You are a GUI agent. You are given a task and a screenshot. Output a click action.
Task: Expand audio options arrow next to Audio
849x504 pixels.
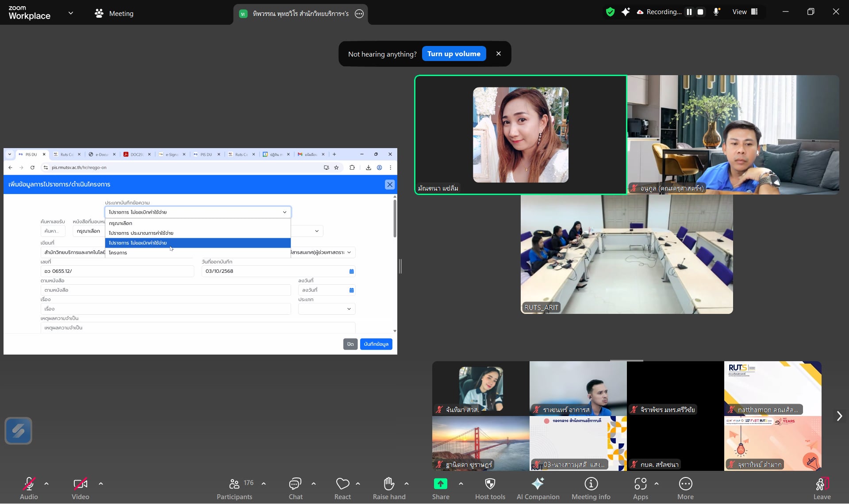click(46, 484)
